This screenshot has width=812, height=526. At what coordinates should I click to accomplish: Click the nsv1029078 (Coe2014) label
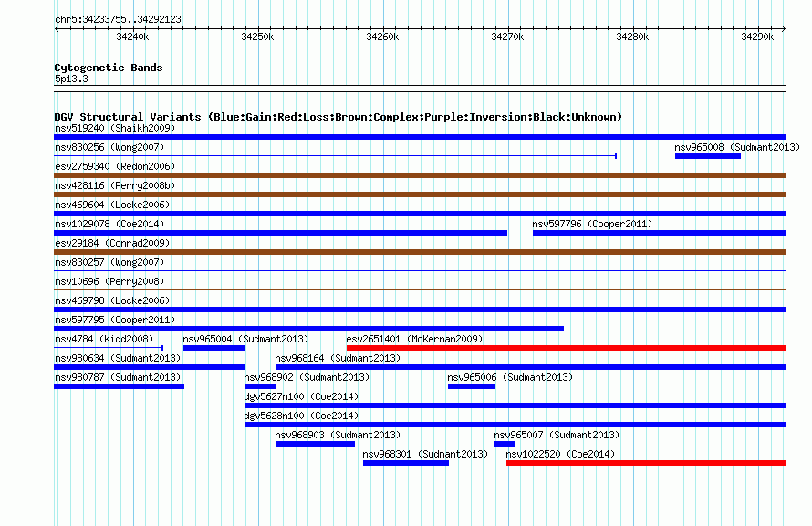pos(109,224)
